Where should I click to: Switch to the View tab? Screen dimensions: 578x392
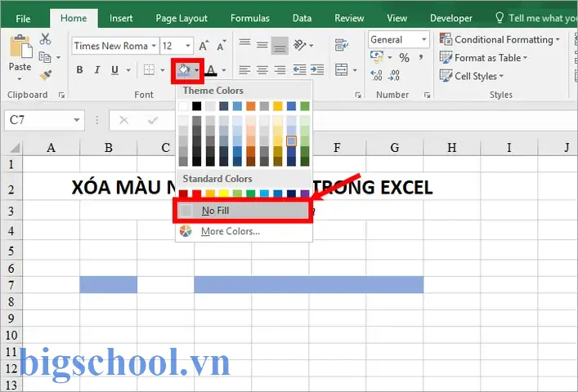click(397, 18)
